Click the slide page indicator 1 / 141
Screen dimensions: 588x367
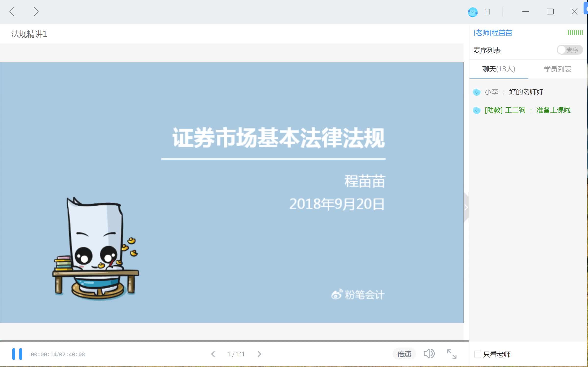[x=236, y=354]
